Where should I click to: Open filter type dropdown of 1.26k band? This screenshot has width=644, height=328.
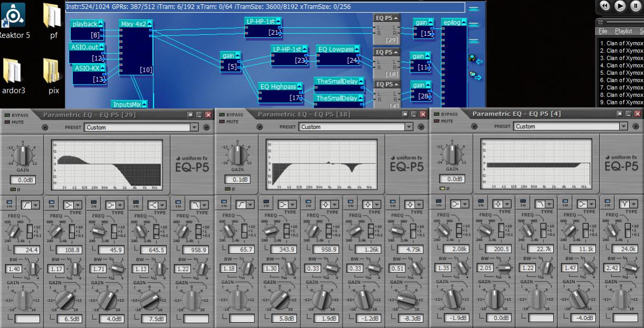[x=378, y=204]
